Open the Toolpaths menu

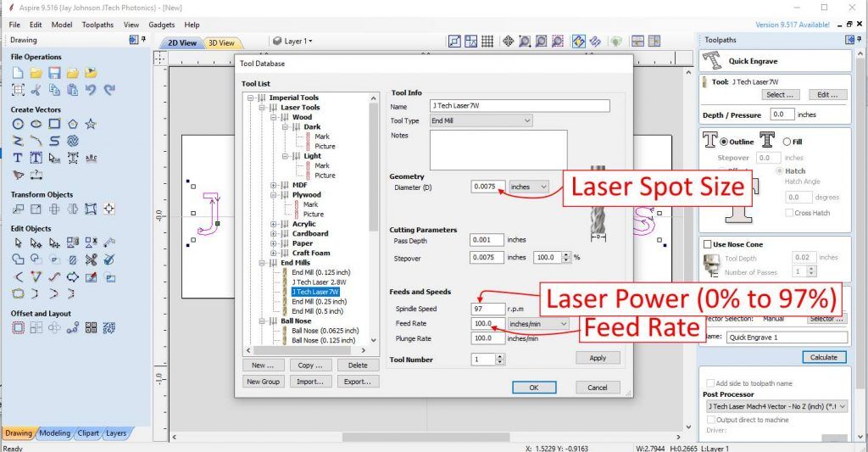(x=97, y=25)
